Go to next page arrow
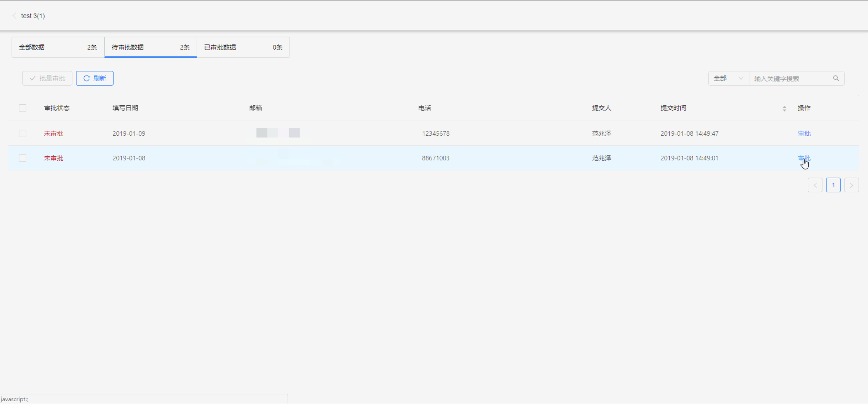Viewport: 868px width, 404px height. point(851,185)
